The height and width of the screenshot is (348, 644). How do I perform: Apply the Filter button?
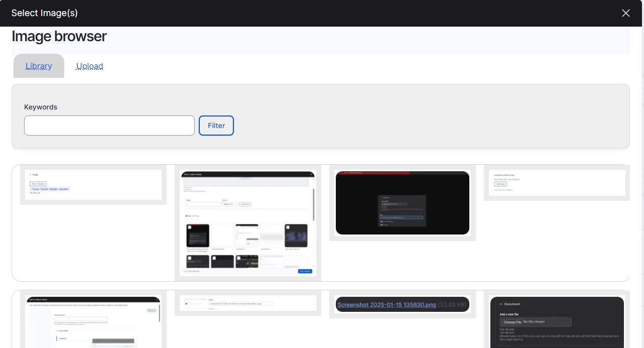pos(216,126)
